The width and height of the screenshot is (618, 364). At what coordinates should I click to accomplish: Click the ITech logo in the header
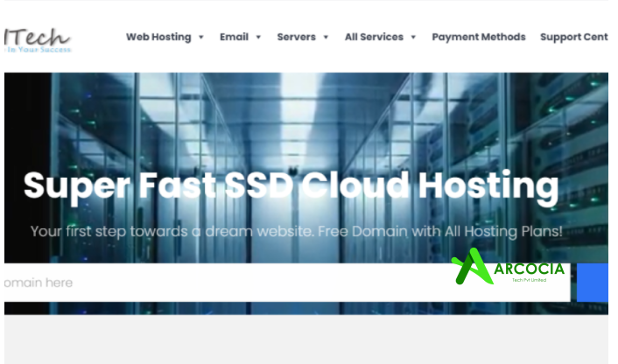point(37,36)
